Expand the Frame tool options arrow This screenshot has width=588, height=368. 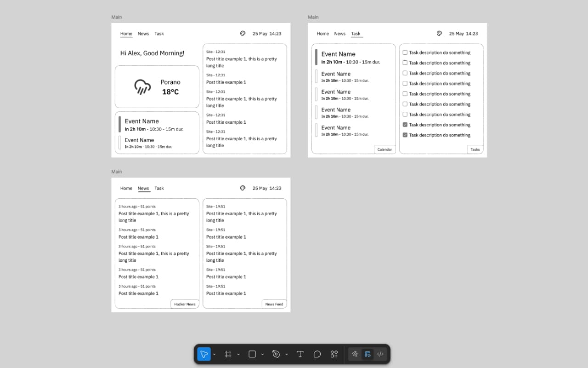[x=238, y=354]
